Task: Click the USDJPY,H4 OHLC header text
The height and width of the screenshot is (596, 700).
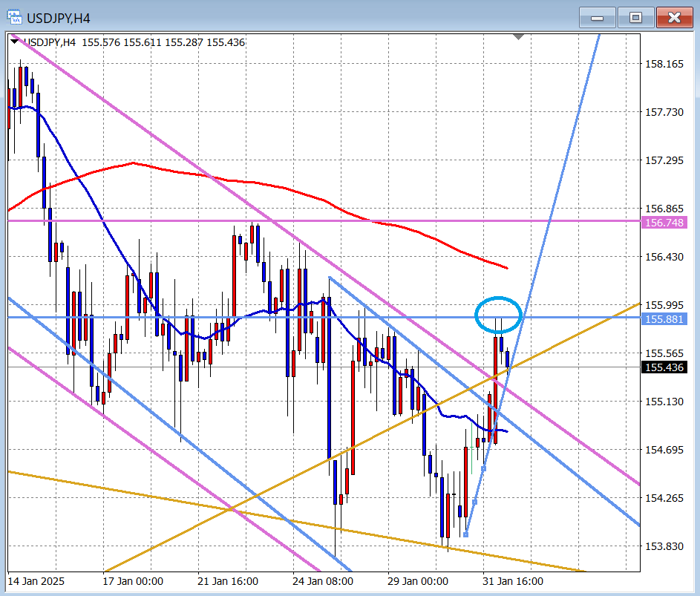Action: [134, 42]
